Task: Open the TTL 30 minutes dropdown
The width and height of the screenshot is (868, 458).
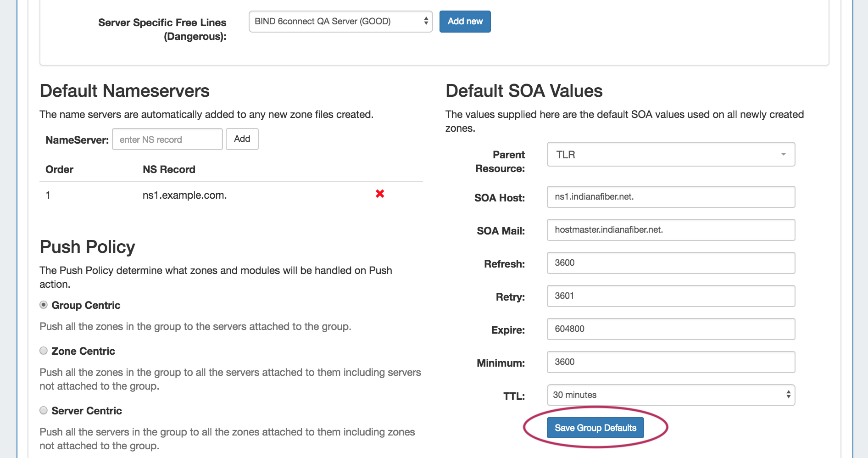Action: pos(671,395)
